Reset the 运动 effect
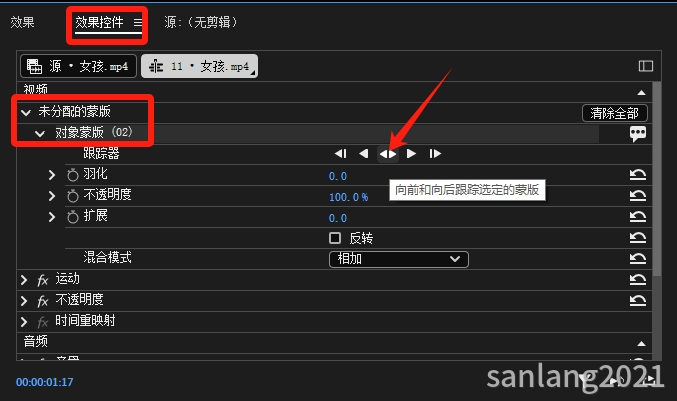The height and width of the screenshot is (401, 677). (x=638, y=279)
